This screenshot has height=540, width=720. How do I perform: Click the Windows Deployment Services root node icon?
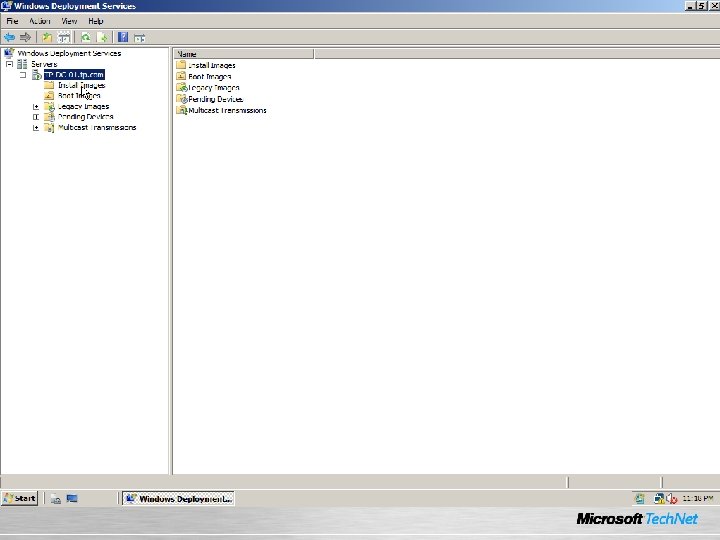(9, 53)
